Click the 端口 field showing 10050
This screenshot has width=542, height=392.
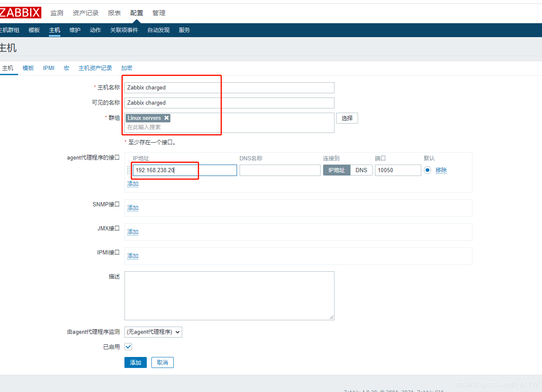(x=398, y=170)
